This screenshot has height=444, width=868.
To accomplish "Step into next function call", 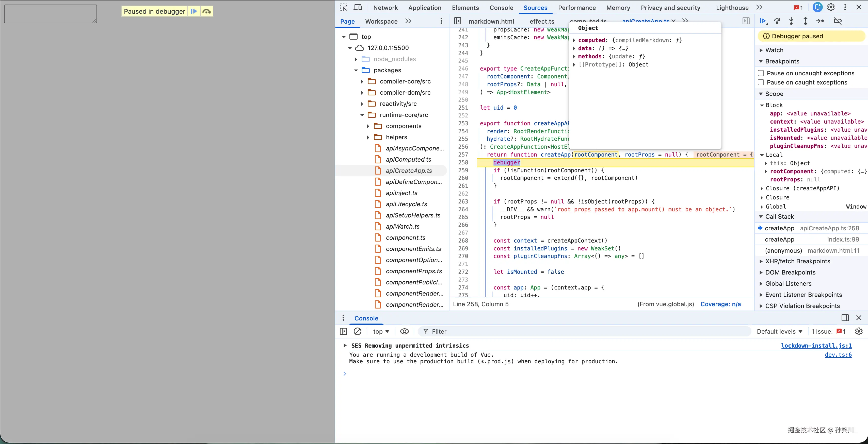I will point(791,21).
